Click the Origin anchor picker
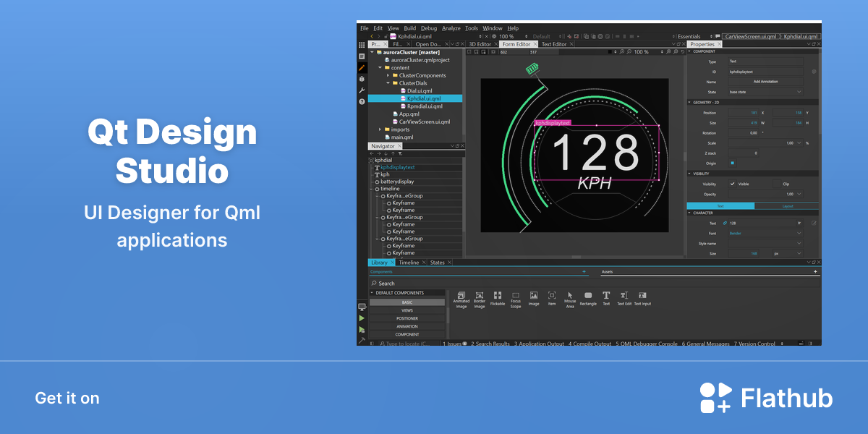The height and width of the screenshot is (434, 868). point(732,163)
